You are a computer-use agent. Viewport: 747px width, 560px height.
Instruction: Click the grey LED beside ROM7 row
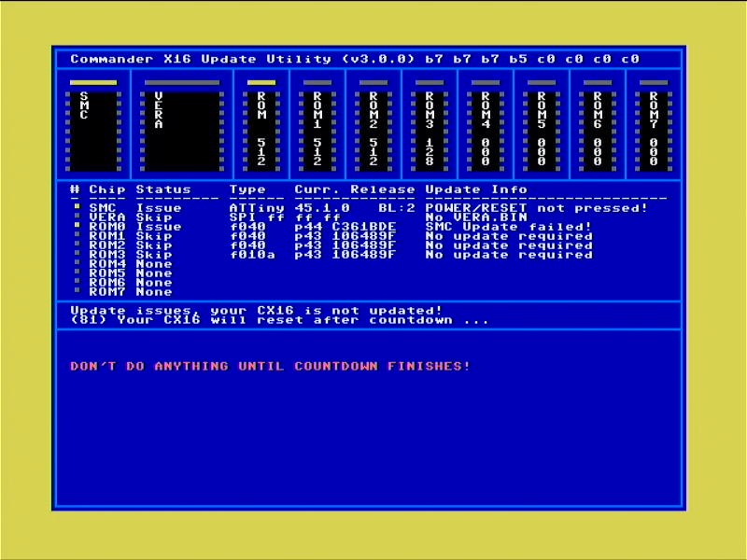point(78,290)
